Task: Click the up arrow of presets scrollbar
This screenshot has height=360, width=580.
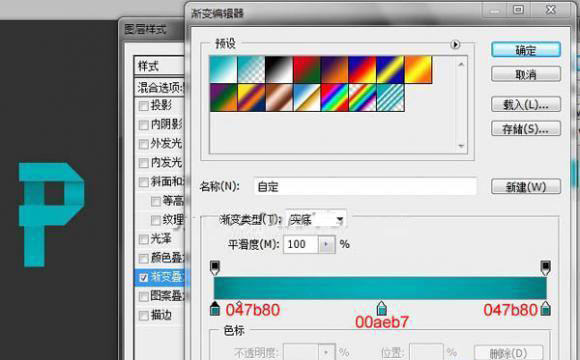Action: (x=461, y=64)
